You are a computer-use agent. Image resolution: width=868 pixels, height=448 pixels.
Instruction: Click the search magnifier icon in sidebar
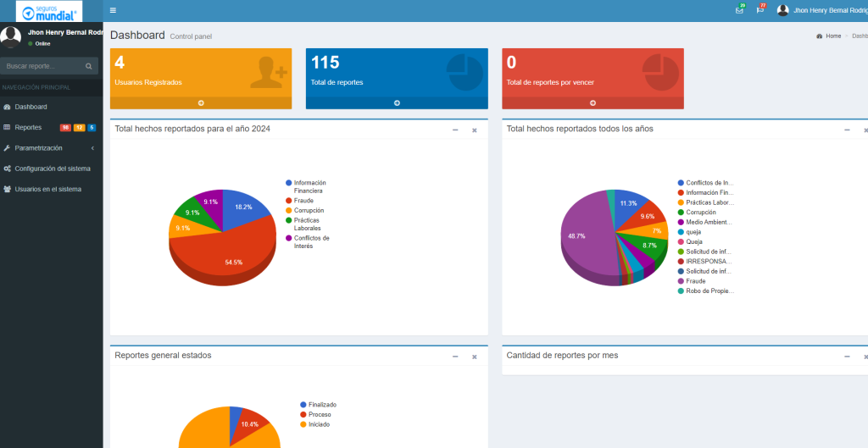89,66
